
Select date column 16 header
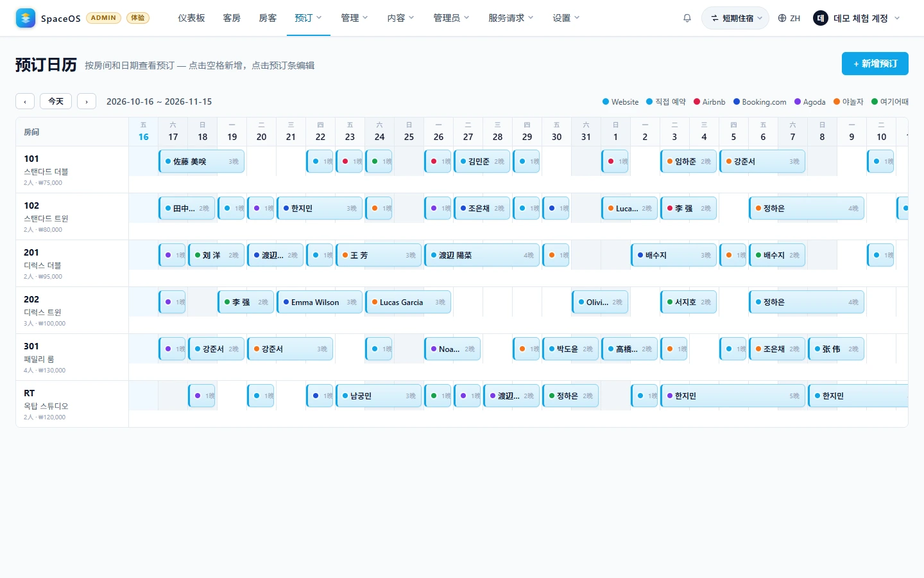144,132
